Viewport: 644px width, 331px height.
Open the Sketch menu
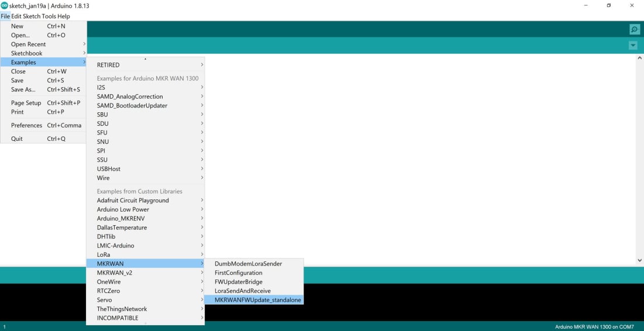[x=32, y=16]
